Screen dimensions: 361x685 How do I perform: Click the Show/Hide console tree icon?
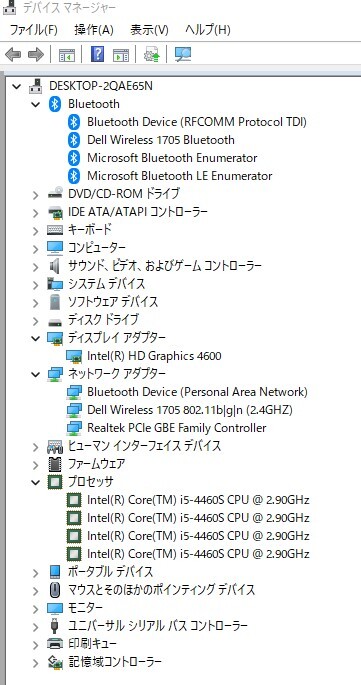pyautogui.click(x=67, y=55)
